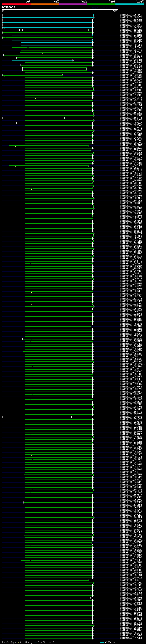
Task: Select hit label UniRef100_C8WTU8
Action: pos(131,78)
